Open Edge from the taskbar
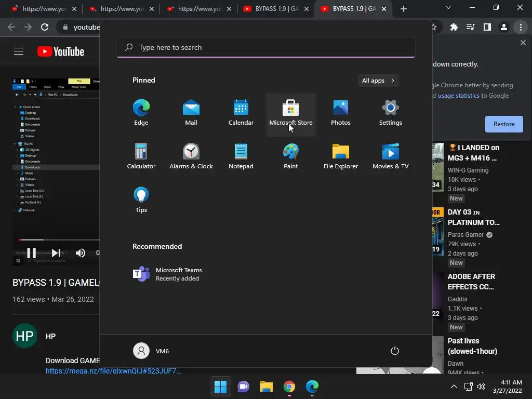Viewport: 532px width, 399px height. click(x=312, y=387)
